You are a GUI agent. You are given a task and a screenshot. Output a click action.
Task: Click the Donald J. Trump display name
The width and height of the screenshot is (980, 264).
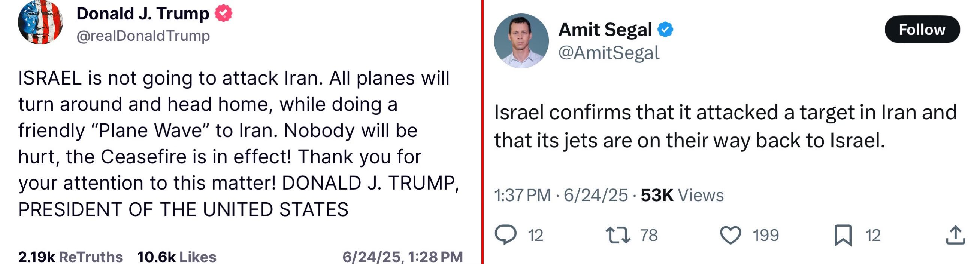pyautogui.click(x=143, y=14)
